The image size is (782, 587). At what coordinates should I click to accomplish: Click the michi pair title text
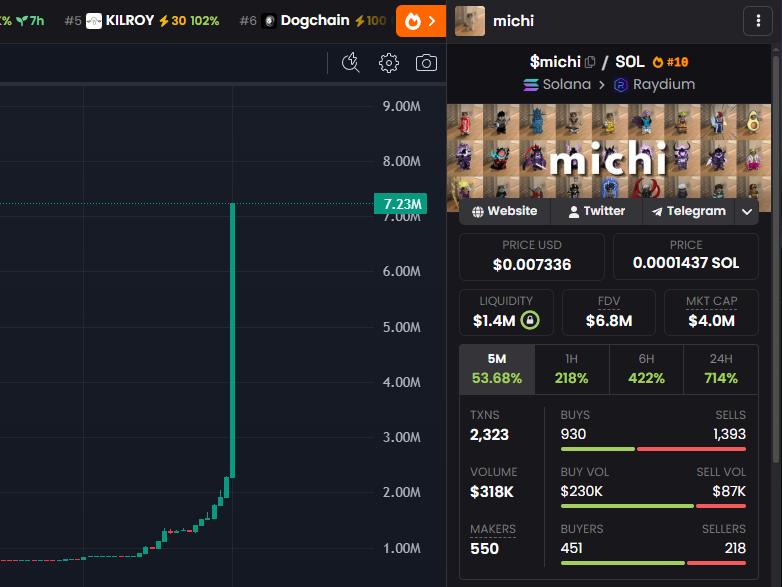tap(513, 21)
